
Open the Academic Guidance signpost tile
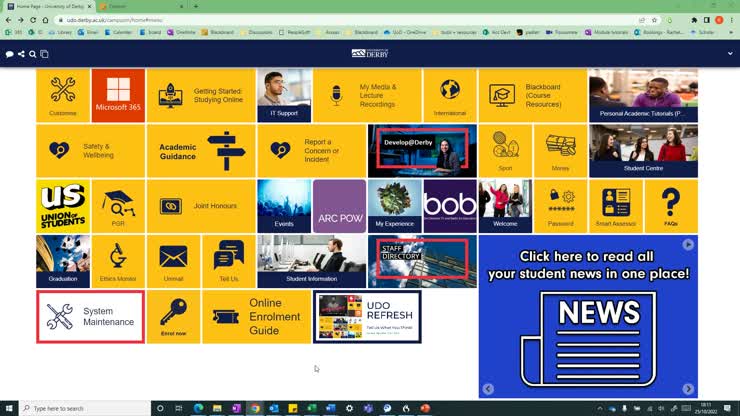(201, 150)
